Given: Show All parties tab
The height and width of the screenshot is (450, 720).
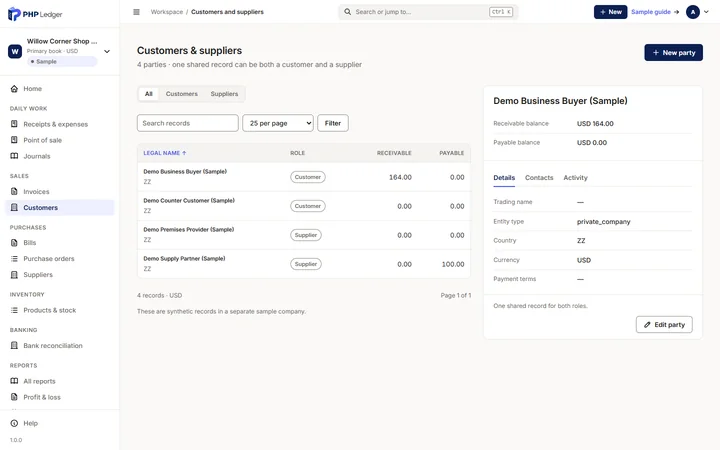Looking at the screenshot, I should tap(148, 94).
